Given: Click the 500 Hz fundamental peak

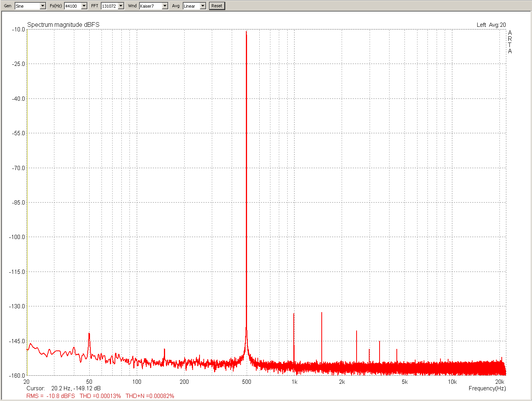Looking at the screenshot, I should tap(246, 191).
